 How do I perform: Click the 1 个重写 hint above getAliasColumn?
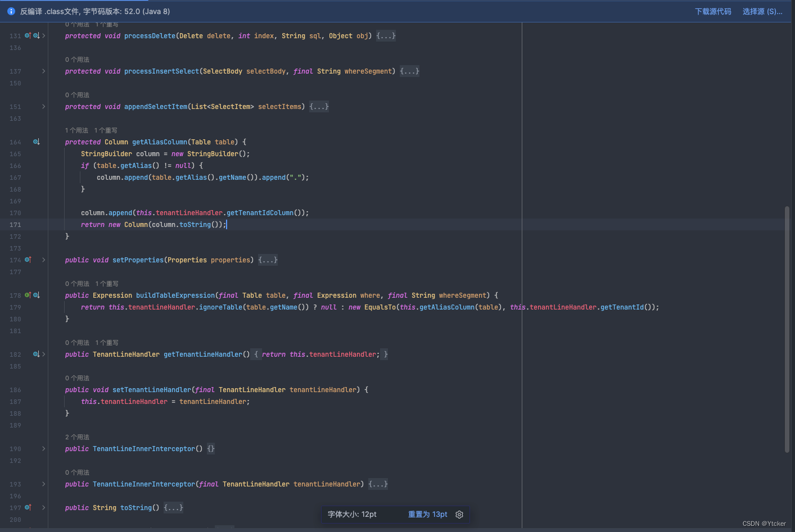(106, 130)
